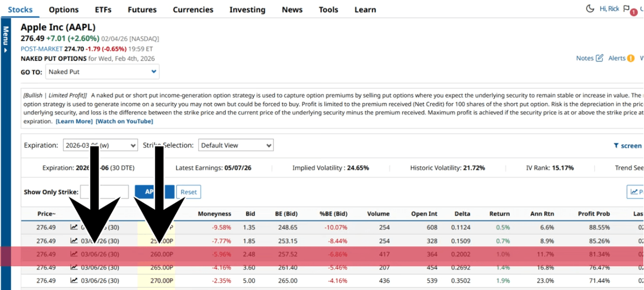Open Alerts with the orange exclamation icon
This screenshot has width=644, height=290.
(630, 58)
